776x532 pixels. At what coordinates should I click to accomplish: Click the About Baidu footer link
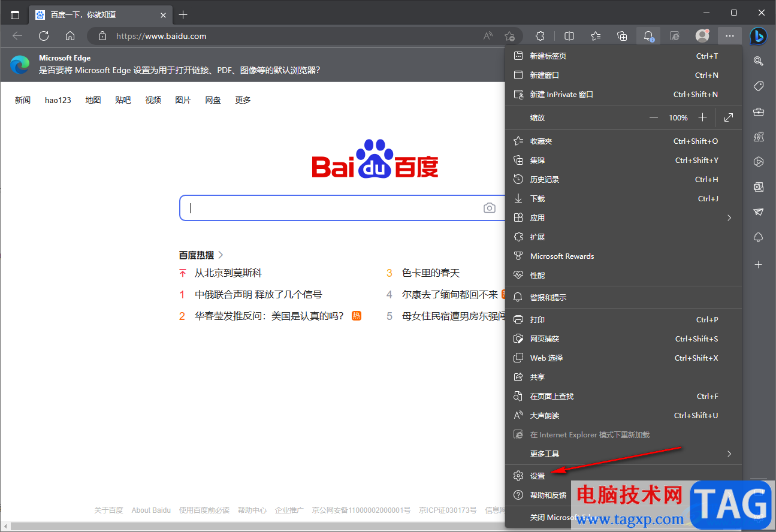pyautogui.click(x=151, y=510)
